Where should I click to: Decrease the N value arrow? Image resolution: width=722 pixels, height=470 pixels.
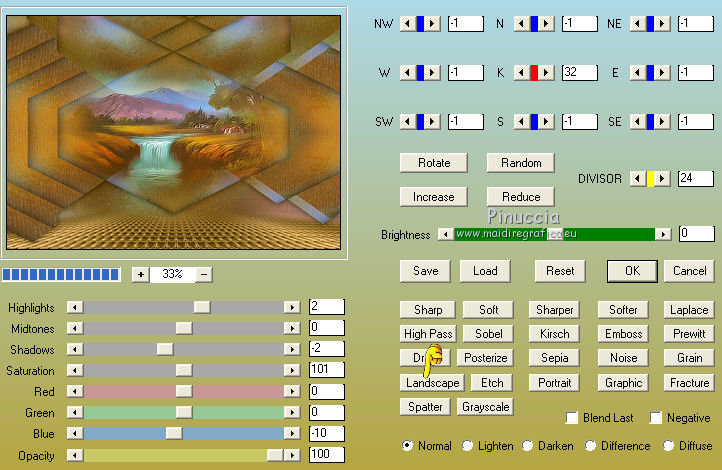[522, 23]
